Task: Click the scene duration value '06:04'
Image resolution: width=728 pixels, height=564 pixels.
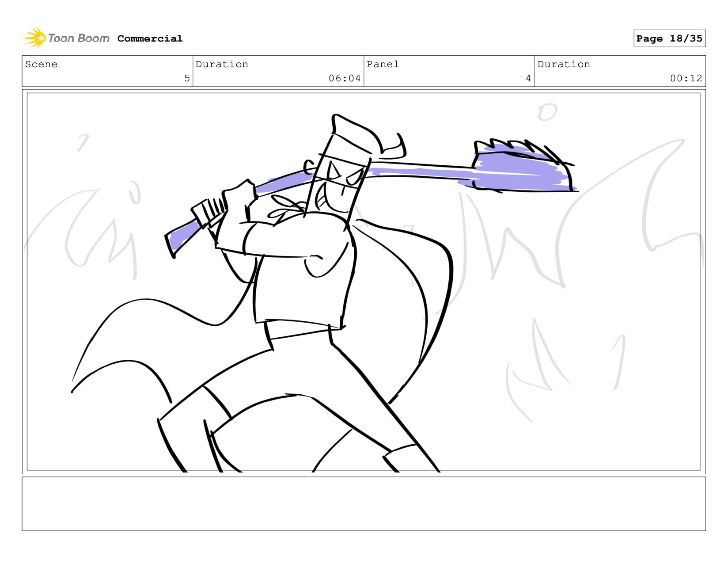Action: [x=345, y=78]
